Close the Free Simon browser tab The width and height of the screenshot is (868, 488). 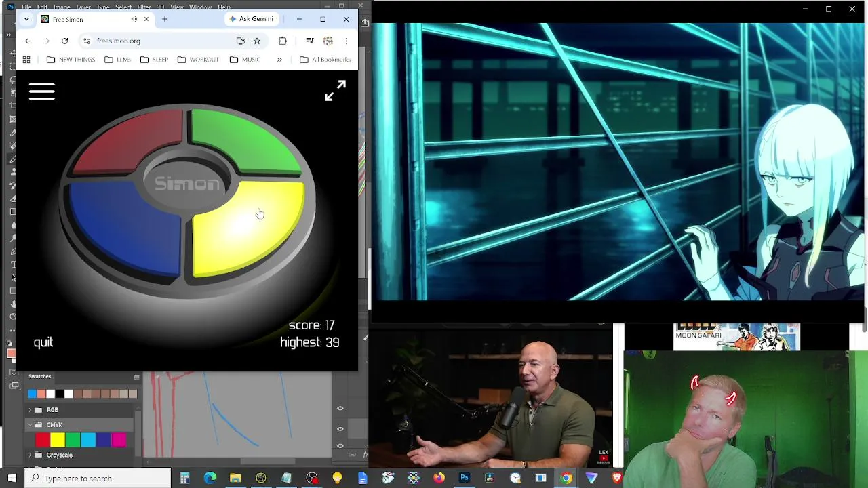coord(146,19)
